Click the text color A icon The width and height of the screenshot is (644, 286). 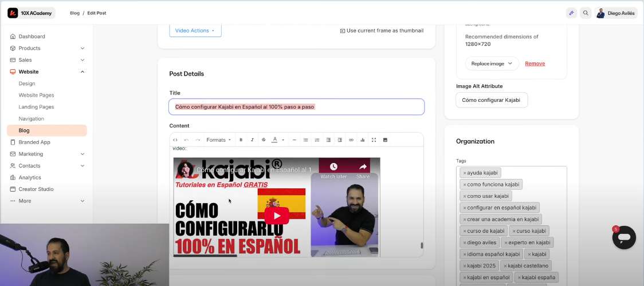(275, 140)
